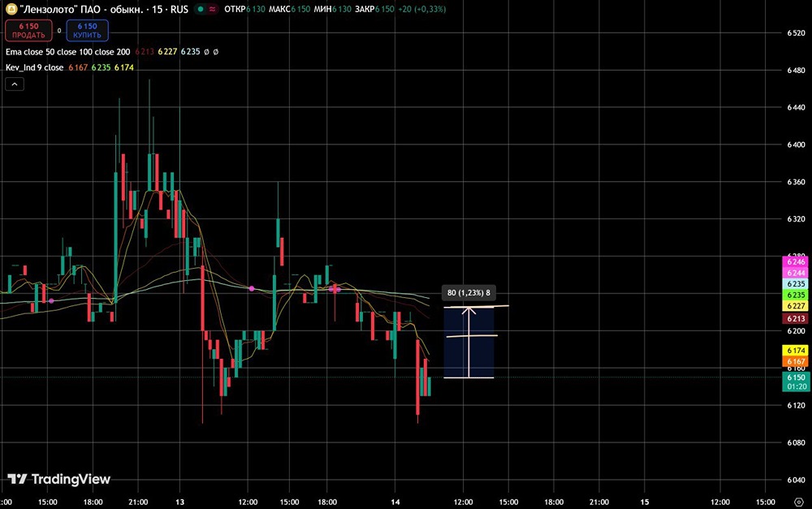Click the 6120 price scale label
Viewport: 812px width, 509px height.
coord(796,405)
